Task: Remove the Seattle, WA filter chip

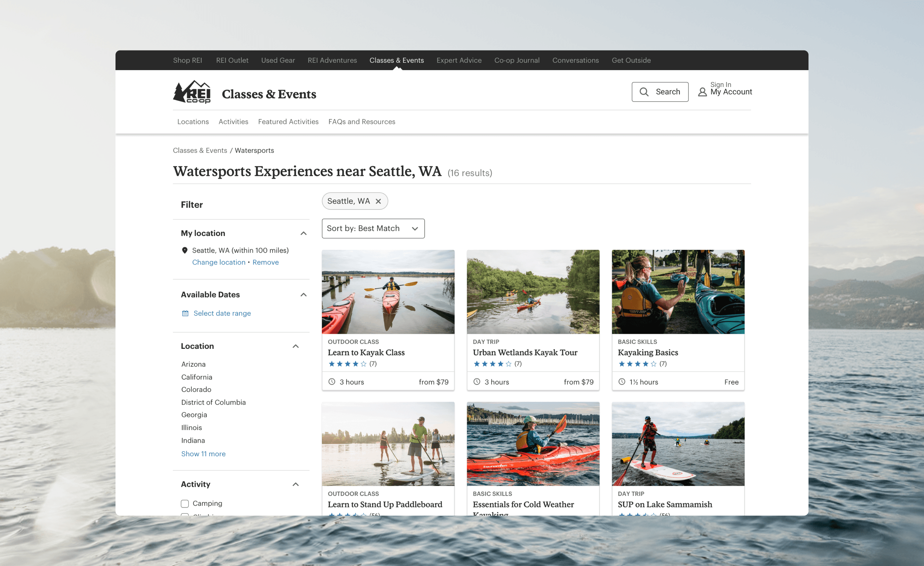Action: 378,201
